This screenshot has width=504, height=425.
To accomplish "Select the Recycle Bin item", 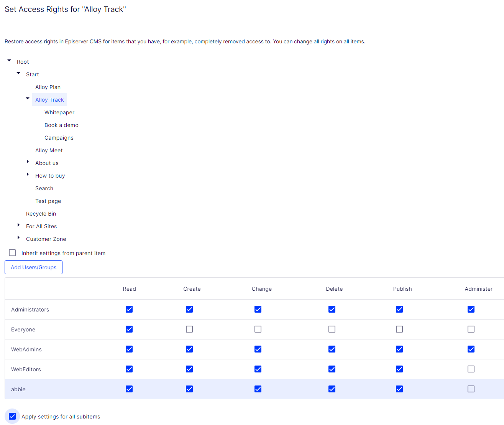I will point(41,214).
